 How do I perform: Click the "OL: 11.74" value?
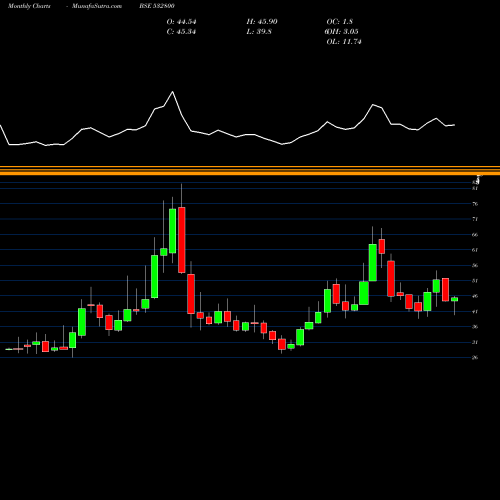pyautogui.click(x=344, y=42)
